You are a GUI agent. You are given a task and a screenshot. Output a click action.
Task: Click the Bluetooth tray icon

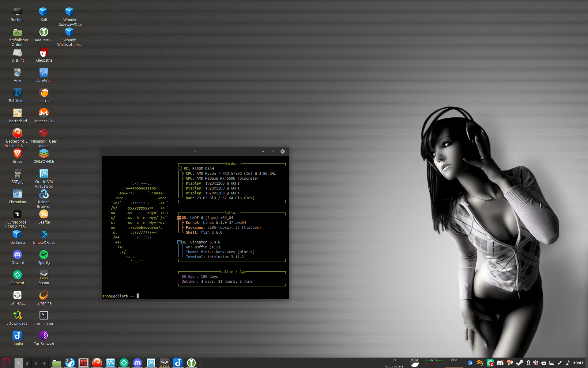coord(528,363)
